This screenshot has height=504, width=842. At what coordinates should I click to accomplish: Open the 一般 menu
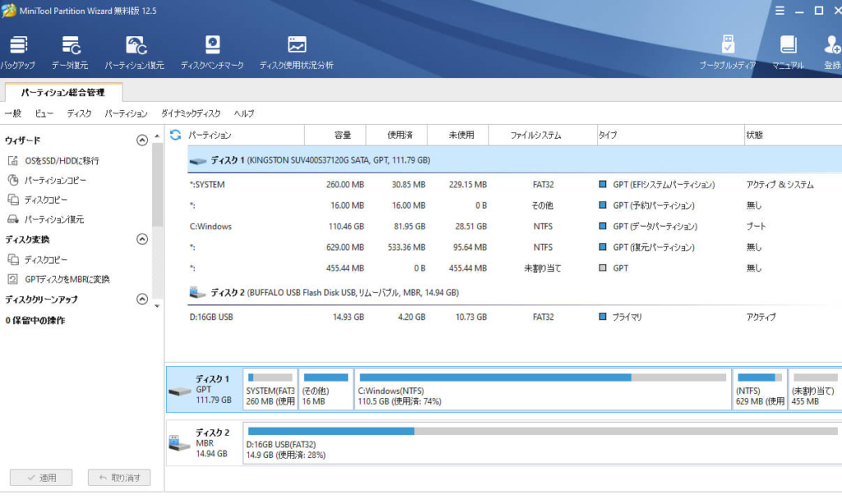point(13,113)
